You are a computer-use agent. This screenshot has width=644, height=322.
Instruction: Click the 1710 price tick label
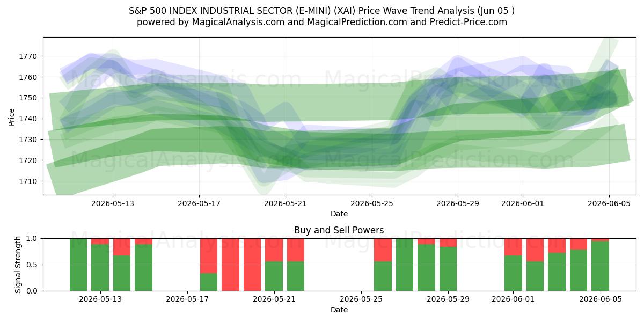tap(29, 181)
